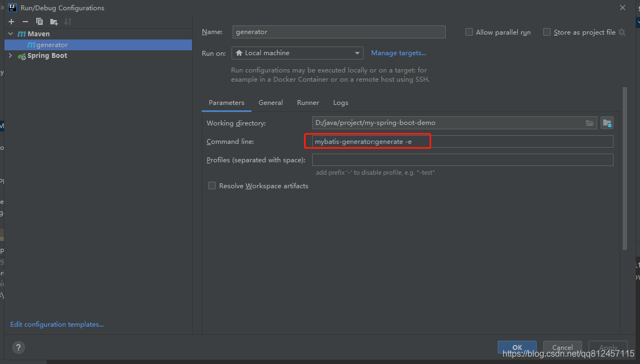
Task: Enable Allow parallel run
Action: [x=469, y=32]
